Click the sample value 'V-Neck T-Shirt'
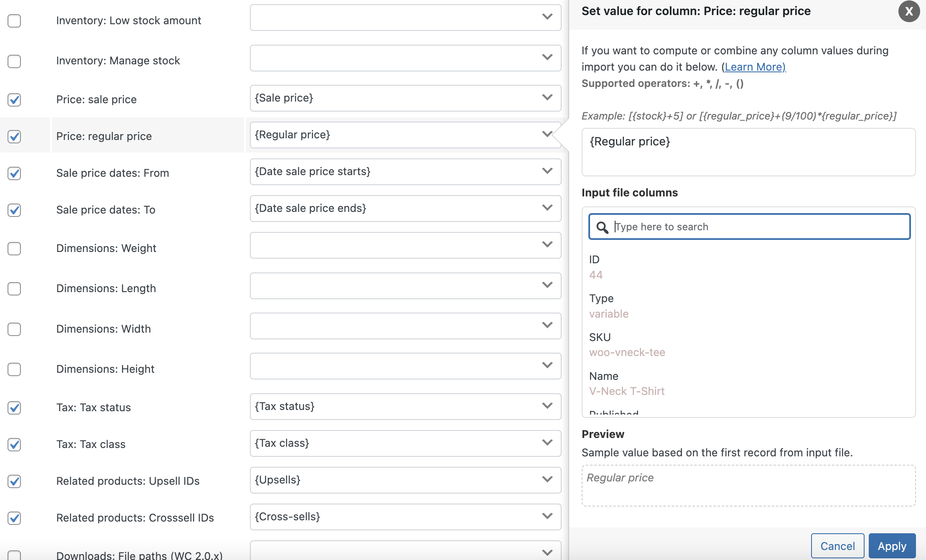The width and height of the screenshot is (926, 560). tap(627, 391)
